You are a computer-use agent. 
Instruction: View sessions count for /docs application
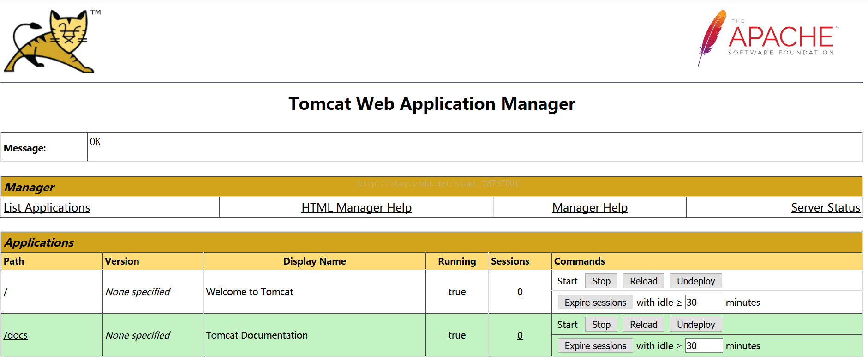520,335
